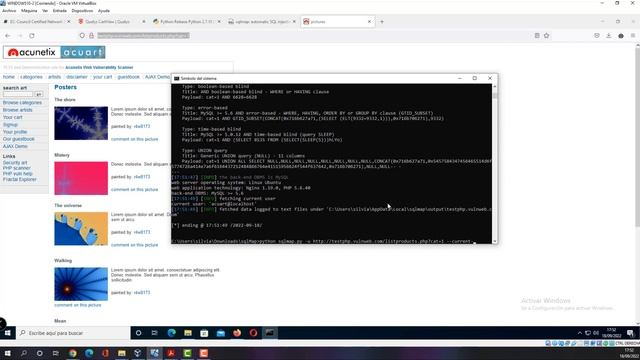Open the Ayuda menu in VirtualBox

click(x=104, y=11)
